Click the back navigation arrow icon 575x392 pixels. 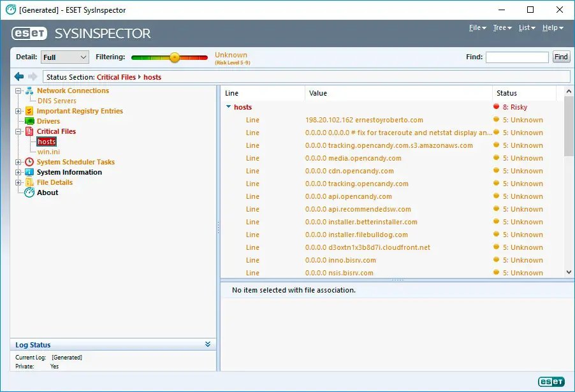coord(19,76)
